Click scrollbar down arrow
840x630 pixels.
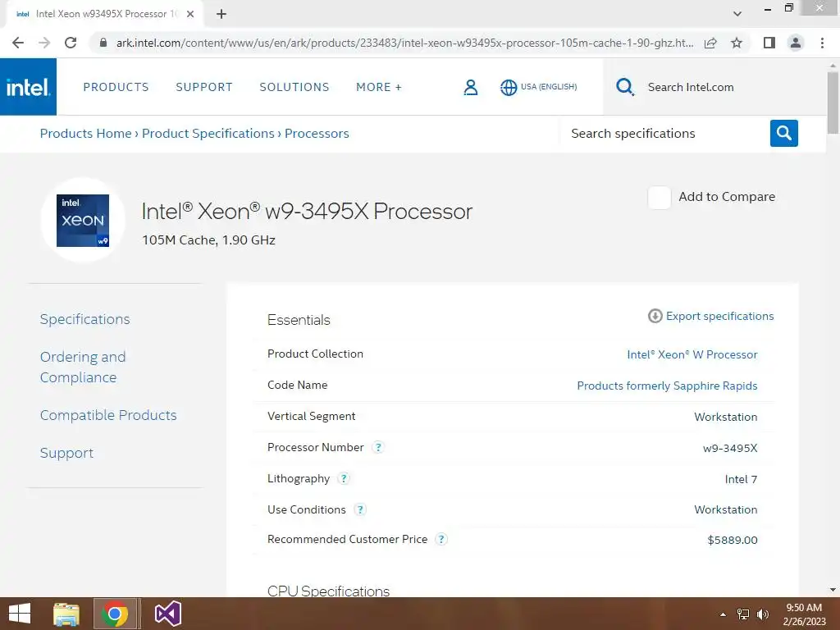coord(833,590)
